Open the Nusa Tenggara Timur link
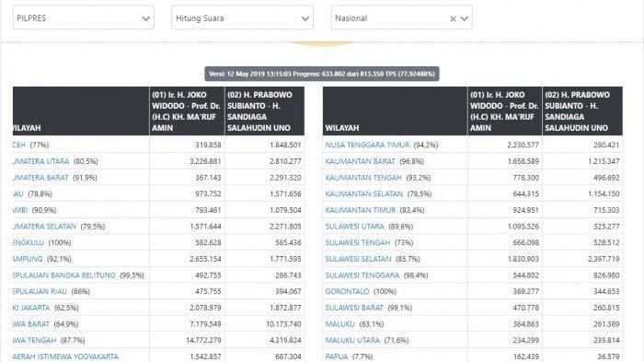Image resolution: width=644 pixels, height=362 pixels. point(367,145)
